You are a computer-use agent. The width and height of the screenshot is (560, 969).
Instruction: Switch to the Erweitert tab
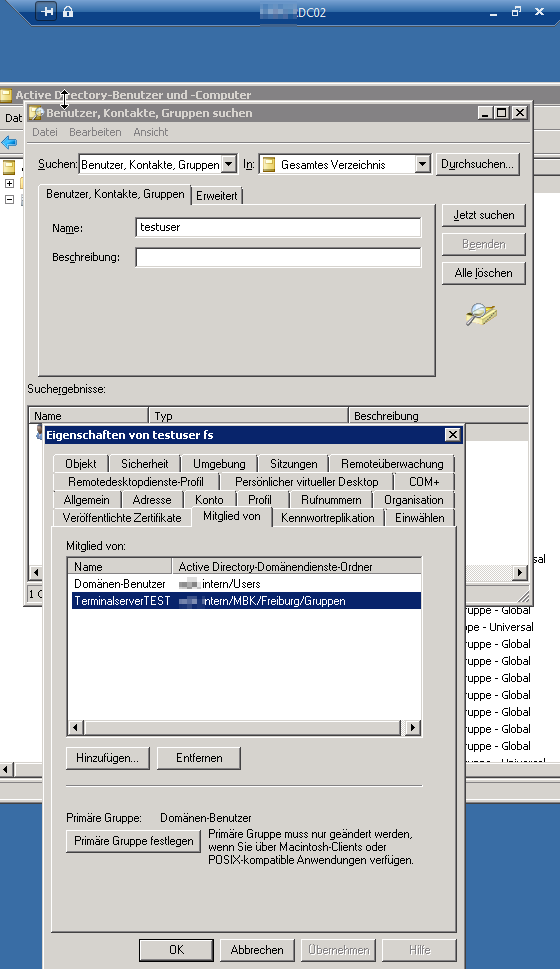217,196
